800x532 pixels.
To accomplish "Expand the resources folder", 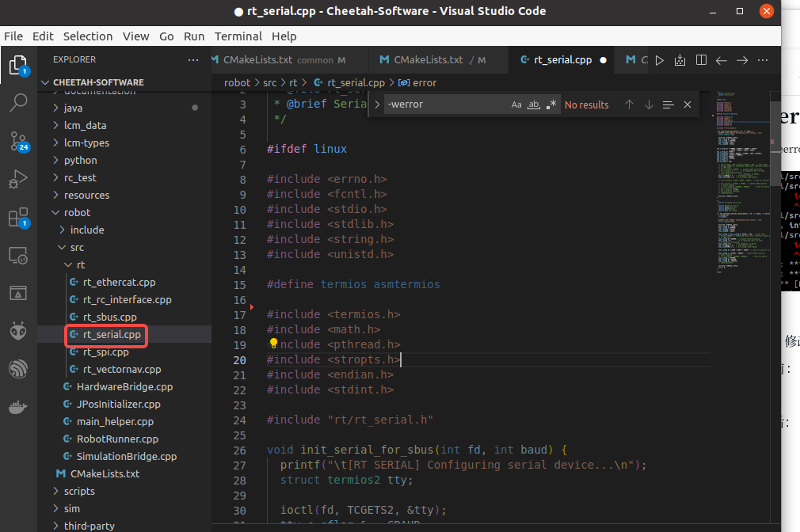I will click(x=86, y=195).
